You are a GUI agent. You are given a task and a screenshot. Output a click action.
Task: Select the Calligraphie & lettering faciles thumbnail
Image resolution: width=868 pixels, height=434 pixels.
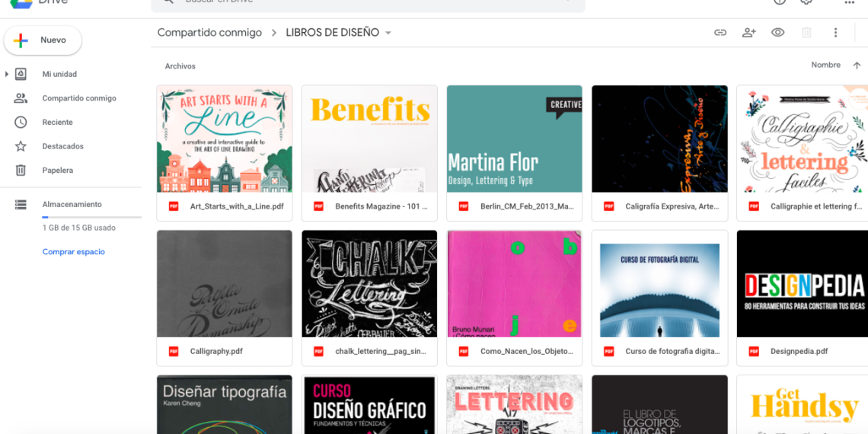coord(803,139)
